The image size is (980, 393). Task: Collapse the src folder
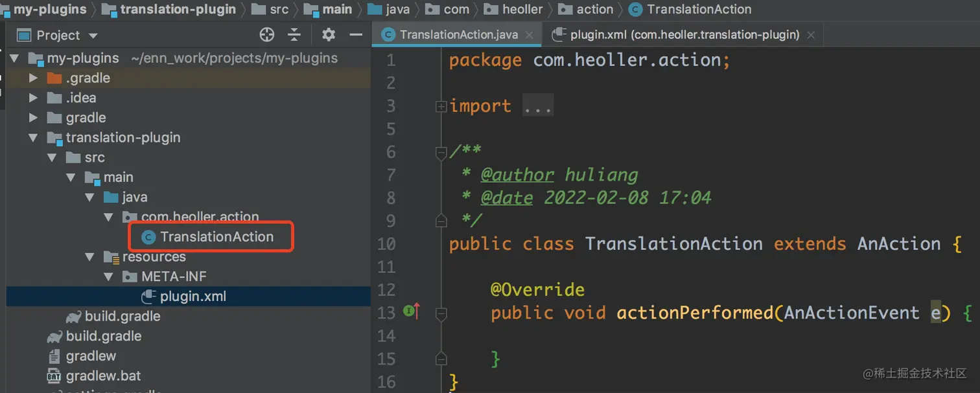pyautogui.click(x=52, y=157)
